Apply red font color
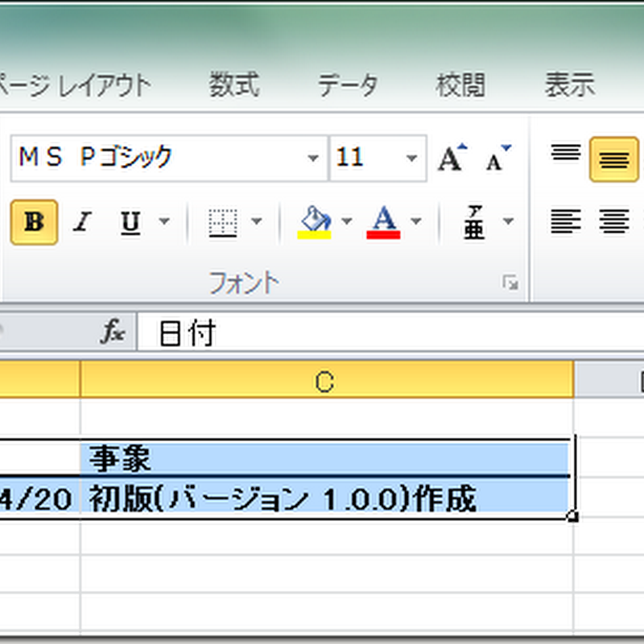Screen dimensions: 644x644 [384, 222]
